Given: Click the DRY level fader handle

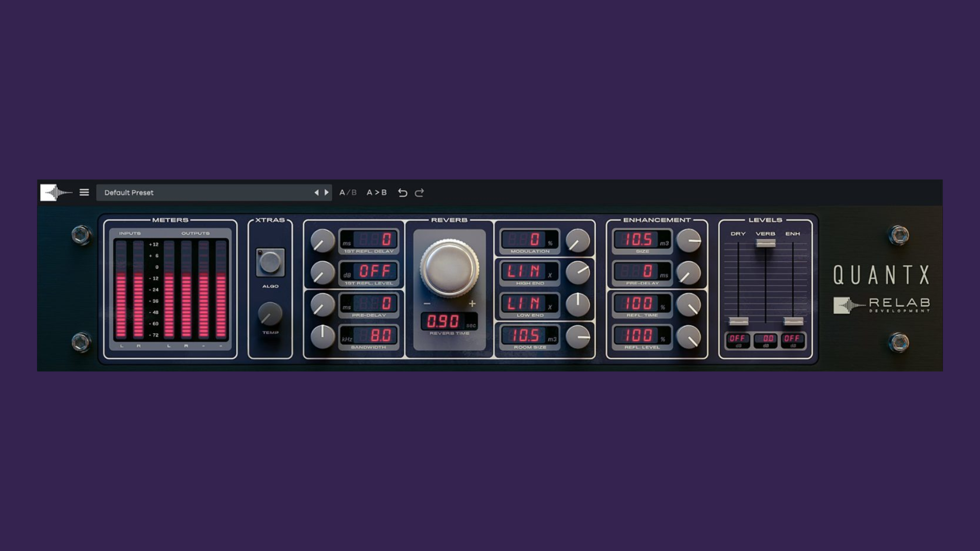Looking at the screenshot, I should [739, 321].
